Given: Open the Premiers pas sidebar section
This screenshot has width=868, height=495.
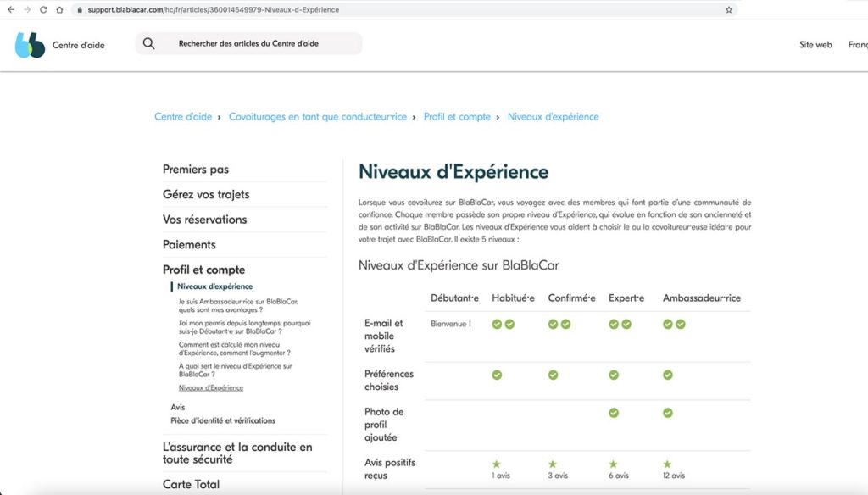Looking at the screenshot, I should (196, 170).
